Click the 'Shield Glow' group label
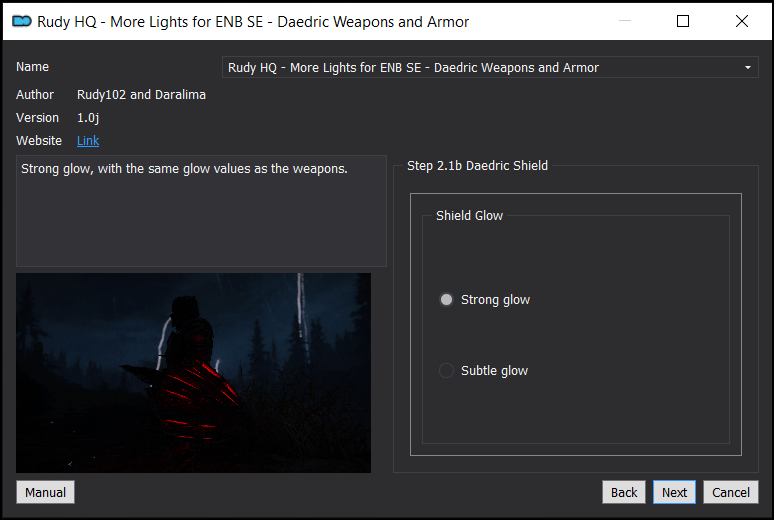 coord(469,216)
